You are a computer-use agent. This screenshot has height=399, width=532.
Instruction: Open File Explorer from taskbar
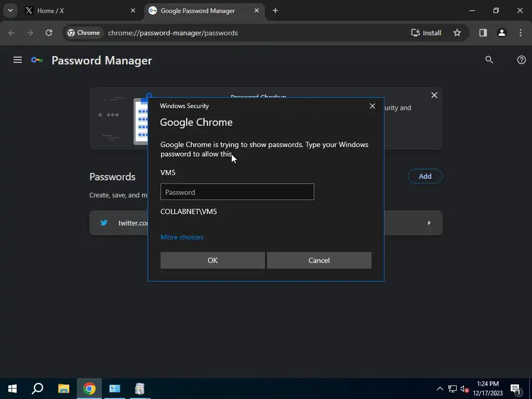point(63,389)
